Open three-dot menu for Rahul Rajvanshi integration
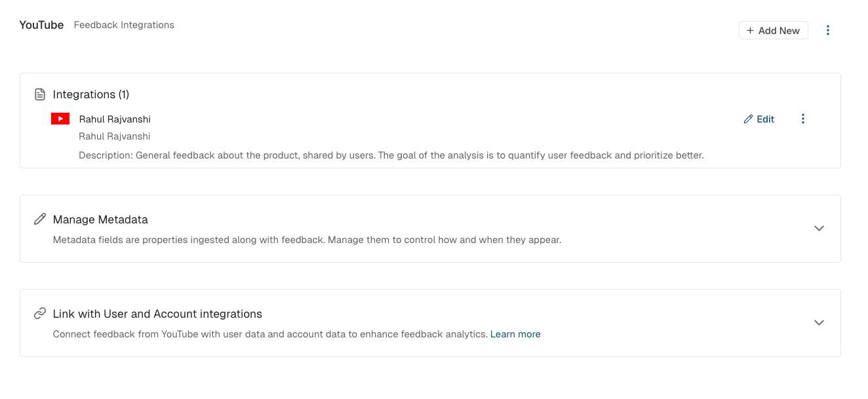Viewport: 868px width, 399px height. tap(803, 119)
